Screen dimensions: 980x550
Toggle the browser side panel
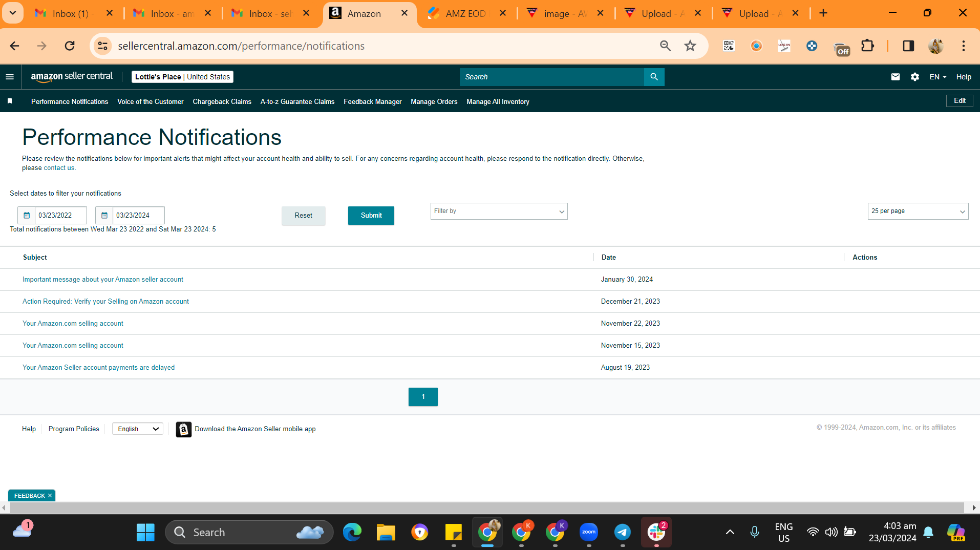(908, 46)
